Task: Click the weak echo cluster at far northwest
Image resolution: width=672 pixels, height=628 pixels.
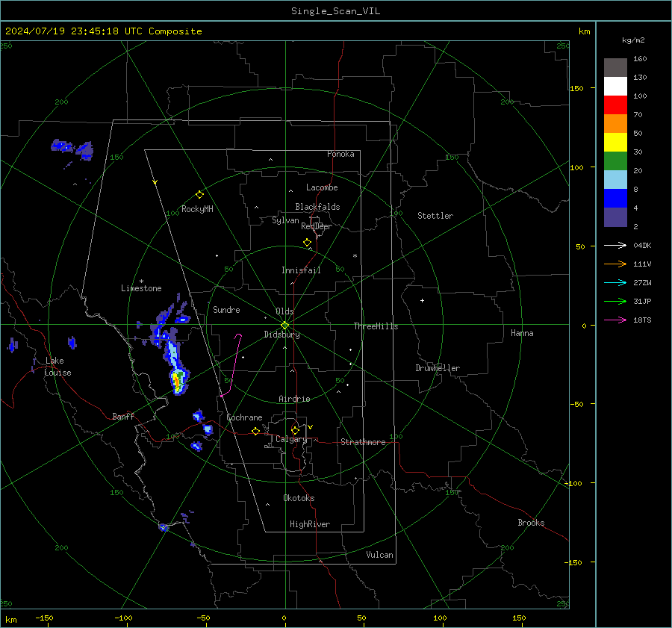Action: 72,149
